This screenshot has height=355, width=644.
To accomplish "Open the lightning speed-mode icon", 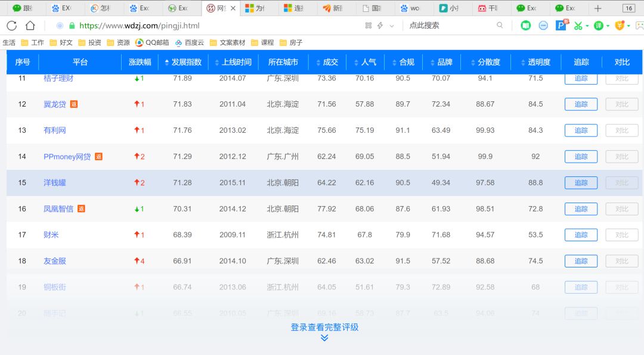I will click(380, 26).
